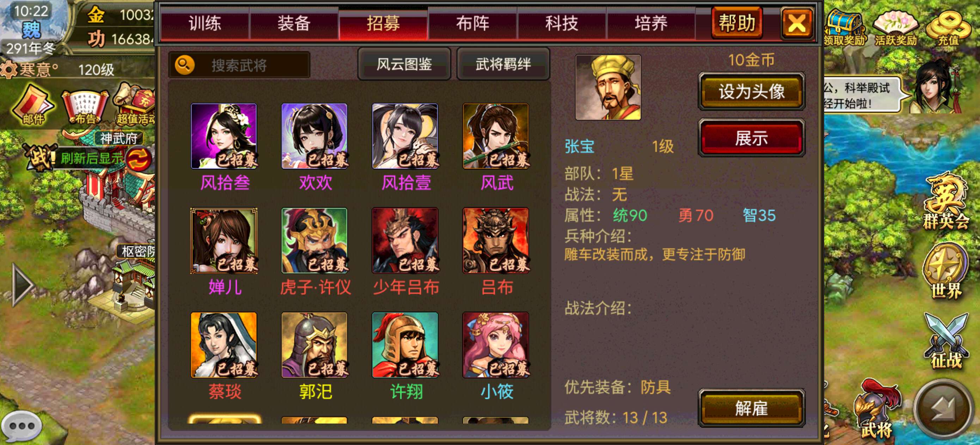
Task: Click the 设为头像 button
Action: tap(751, 92)
